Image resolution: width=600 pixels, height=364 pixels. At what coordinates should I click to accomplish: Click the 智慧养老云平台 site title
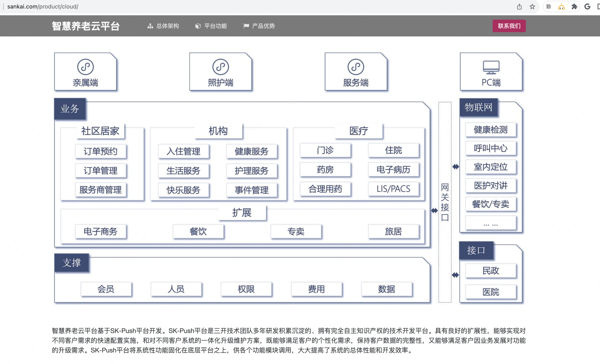[86, 26]
